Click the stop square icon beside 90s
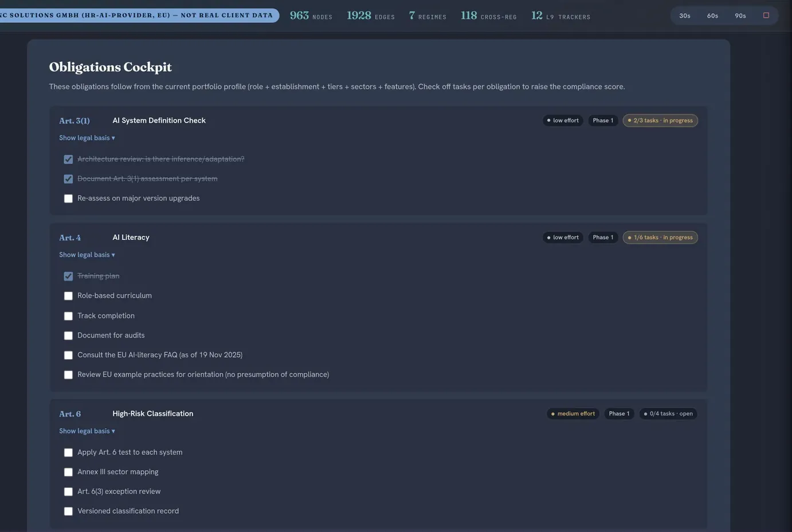 (x=766, y=15)
